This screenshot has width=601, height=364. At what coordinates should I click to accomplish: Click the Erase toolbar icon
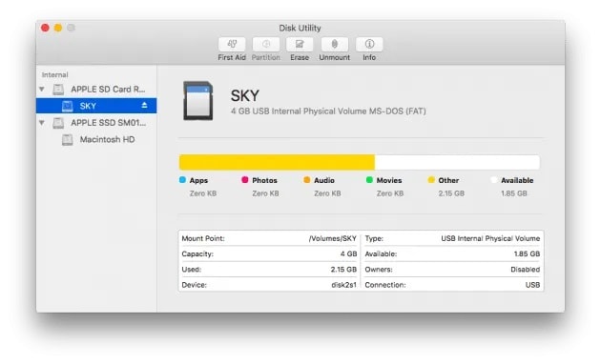point(300,45)
